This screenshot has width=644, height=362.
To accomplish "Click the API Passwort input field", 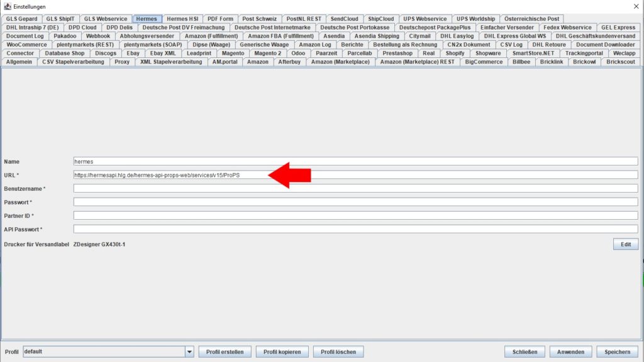I will click(x=356, y=229).
